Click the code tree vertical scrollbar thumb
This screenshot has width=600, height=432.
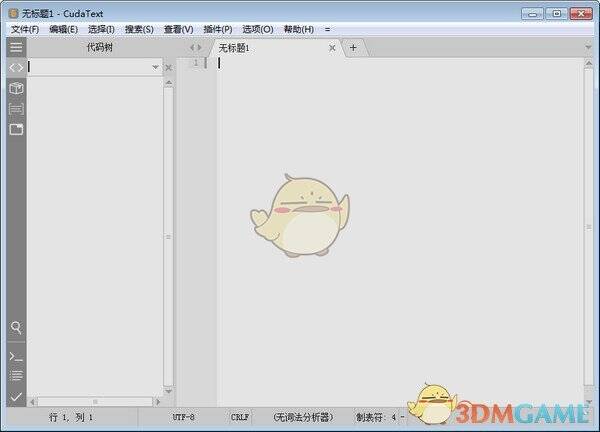[168, 237]
